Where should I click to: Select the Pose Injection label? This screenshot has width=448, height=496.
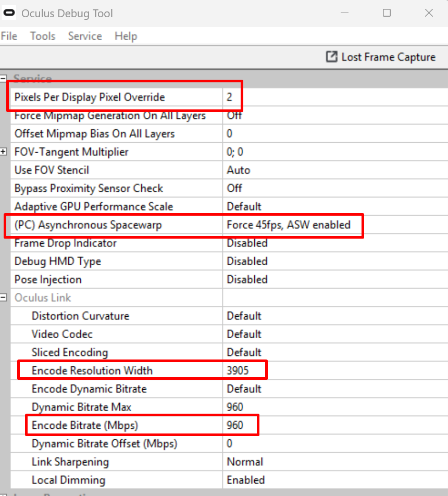pyautogui.click(x=48, y=280)
